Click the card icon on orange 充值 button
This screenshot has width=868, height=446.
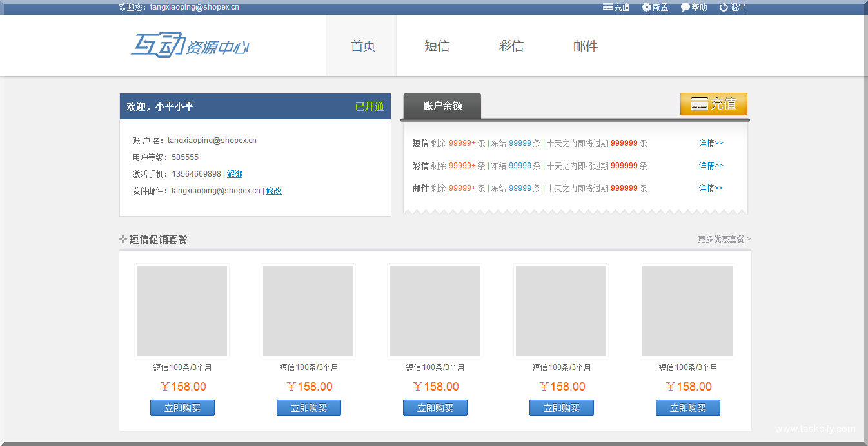pos(699,104)
